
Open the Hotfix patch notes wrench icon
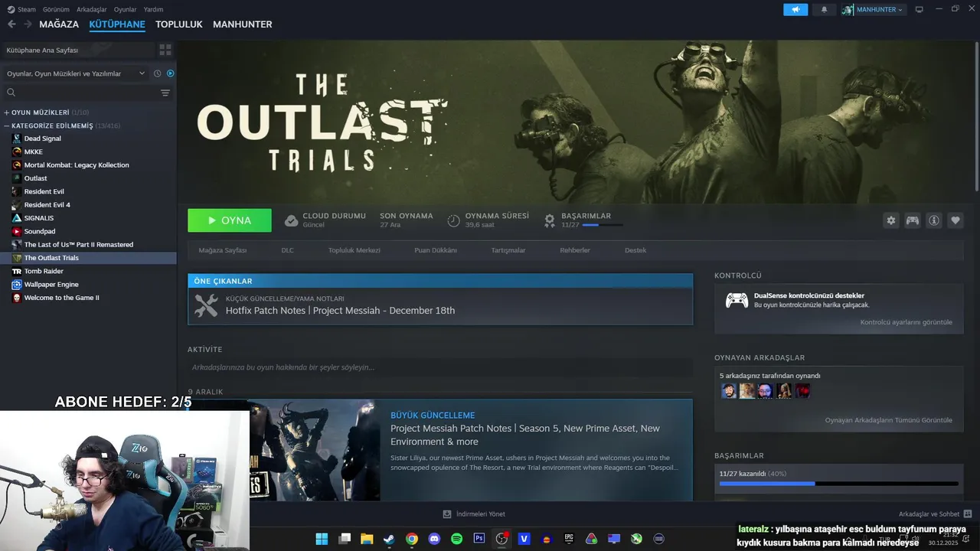pyautogui.click(x=206, y=305)
